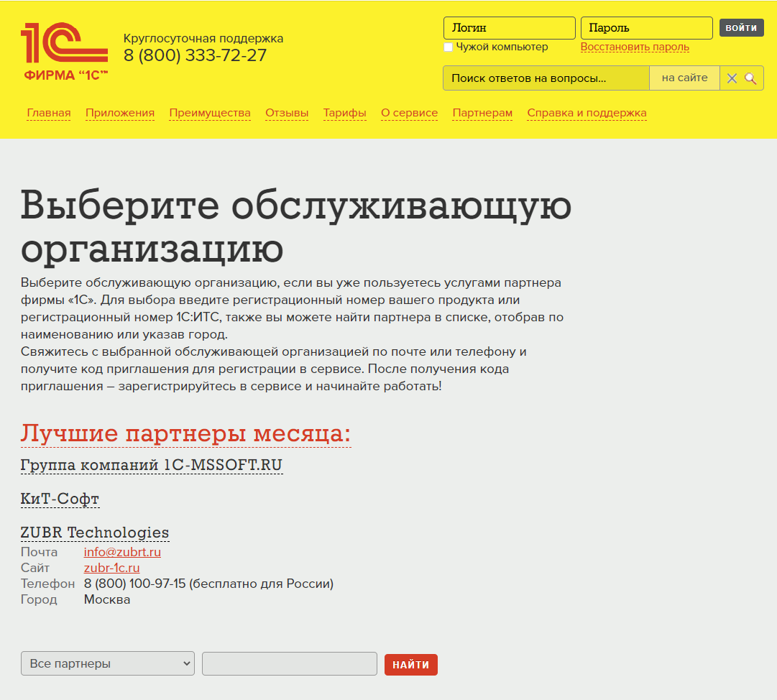Go to the 'Приложения' menu item

click(x=120, y=113)
